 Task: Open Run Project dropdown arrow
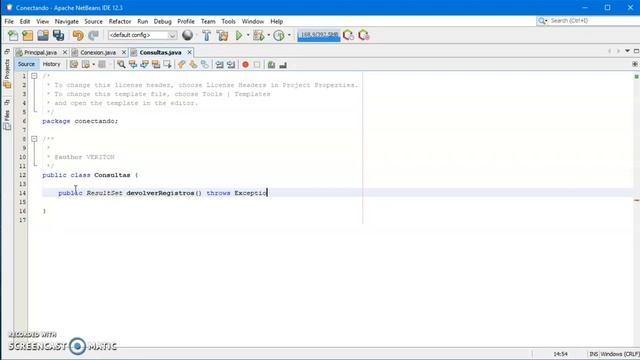(248, 36)
